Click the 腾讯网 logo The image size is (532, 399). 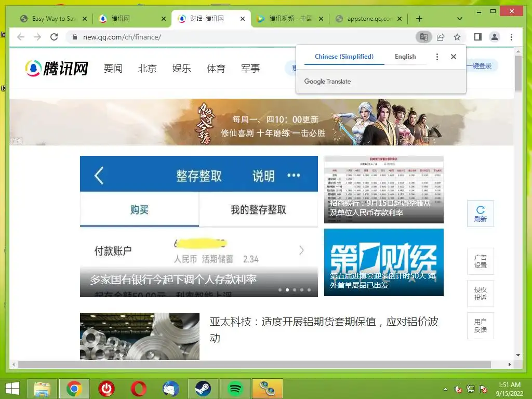point(57,68)
